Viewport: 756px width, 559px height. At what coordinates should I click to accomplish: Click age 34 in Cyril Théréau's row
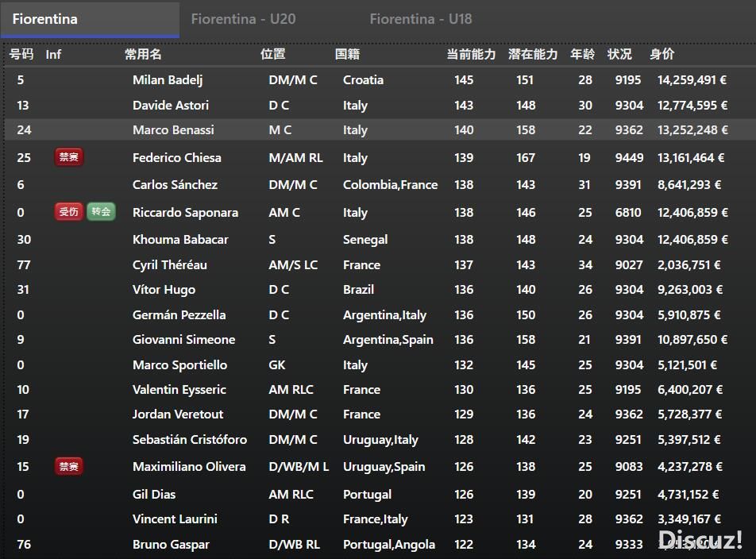pos(585,265)
